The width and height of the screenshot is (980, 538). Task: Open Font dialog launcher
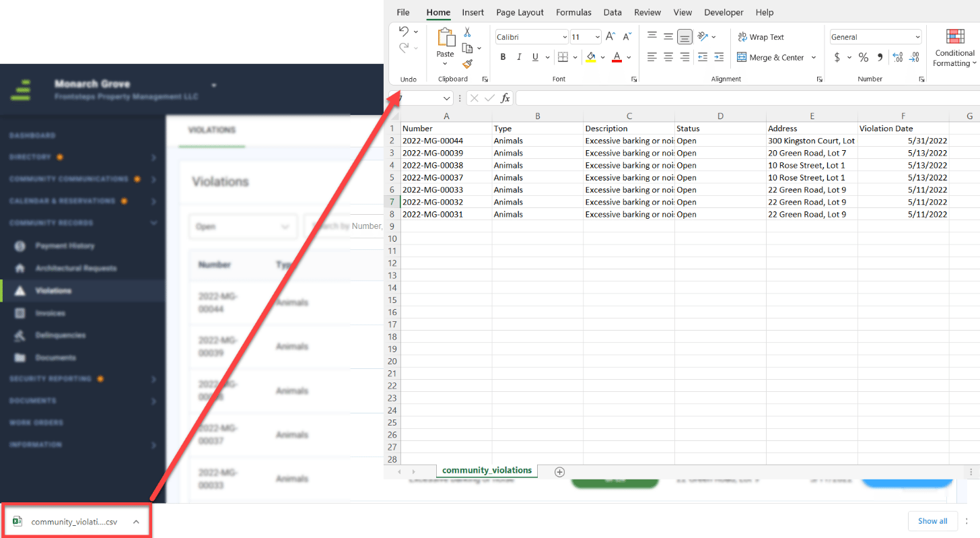point(634,79)
